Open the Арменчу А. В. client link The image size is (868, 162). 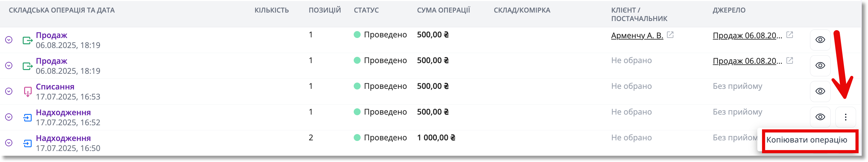pyautogui.click(x=637, y=35)
